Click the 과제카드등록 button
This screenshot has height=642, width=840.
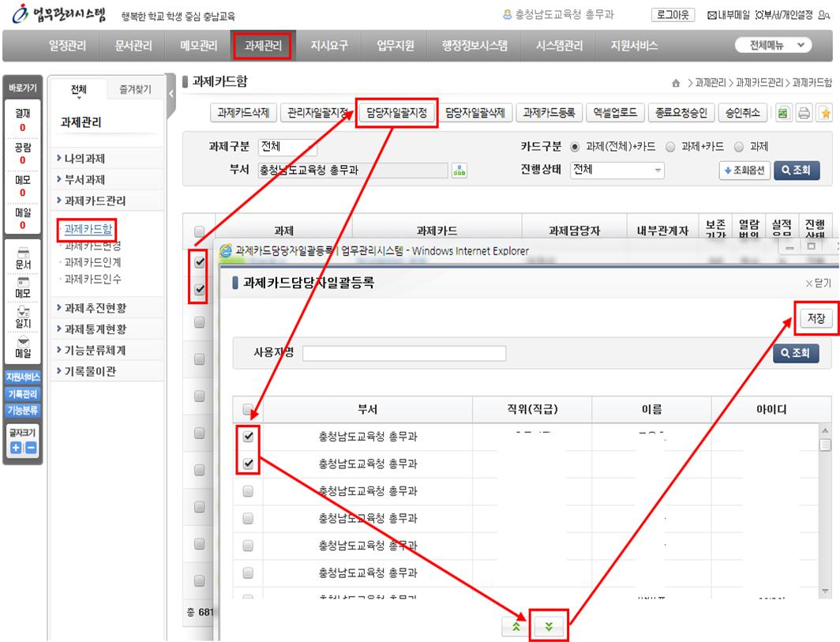(549, 113)
